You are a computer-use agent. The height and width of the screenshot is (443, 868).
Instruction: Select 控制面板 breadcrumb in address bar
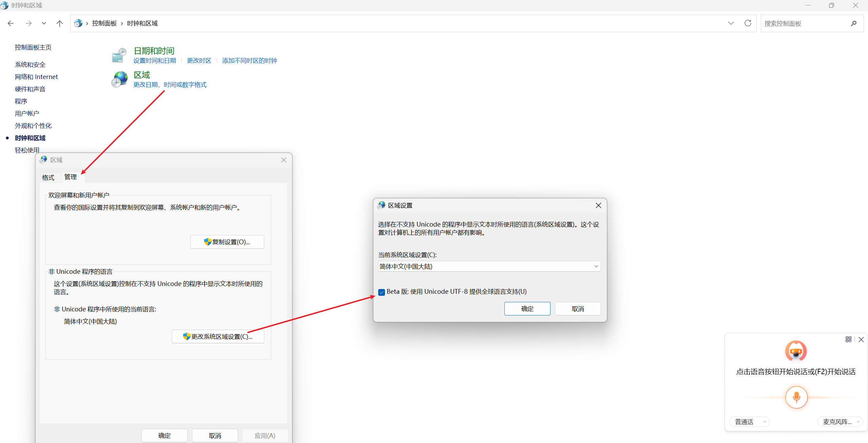coord(104,23)
